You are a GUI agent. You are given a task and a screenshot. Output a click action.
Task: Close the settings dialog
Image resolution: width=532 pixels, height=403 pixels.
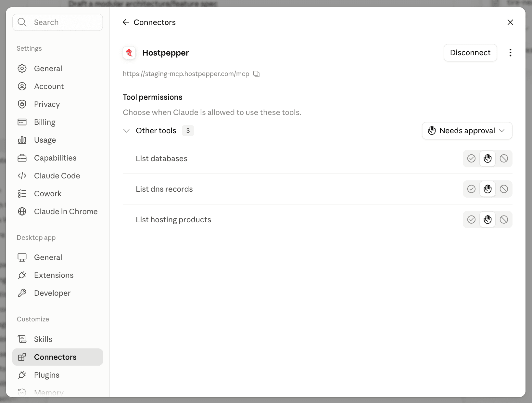[x=510, y=22]
